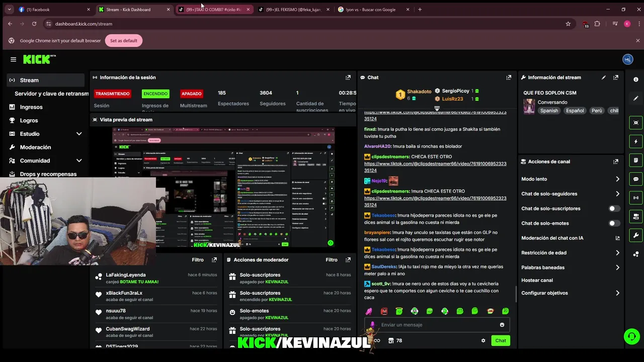Click the three-dots icon in right sidebar
The image size is (644, 362).
coord(636,254)
